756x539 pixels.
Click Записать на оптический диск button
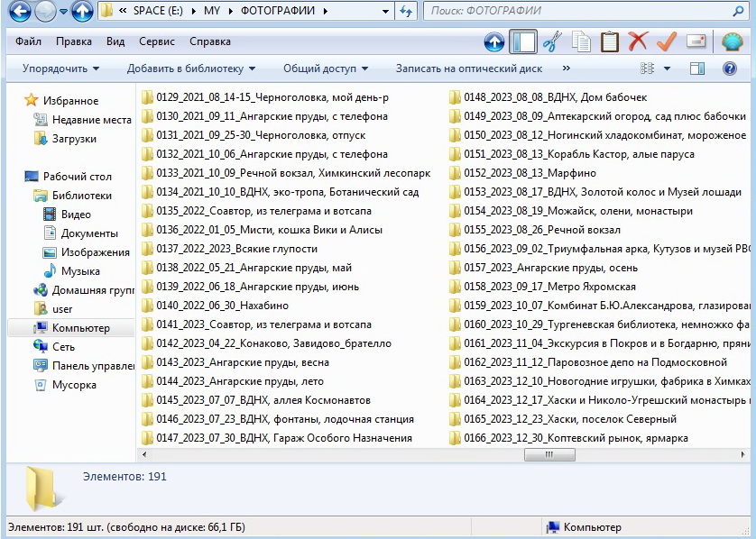(x=468, y=69)
